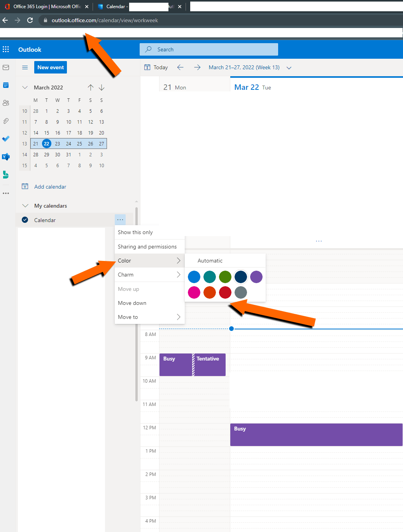
Task: Pick the orange color swatch
Action: click(x=210, y=292)
